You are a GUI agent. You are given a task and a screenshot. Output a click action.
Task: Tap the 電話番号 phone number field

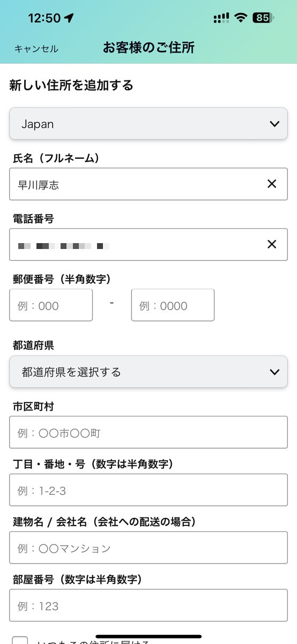click(x=148, y=245)
